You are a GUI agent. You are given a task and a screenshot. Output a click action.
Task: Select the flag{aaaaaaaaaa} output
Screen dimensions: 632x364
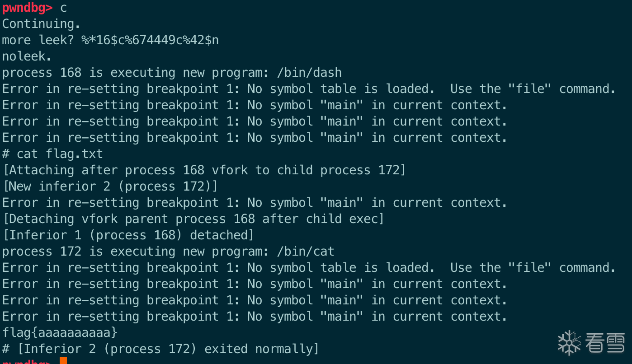60,333
